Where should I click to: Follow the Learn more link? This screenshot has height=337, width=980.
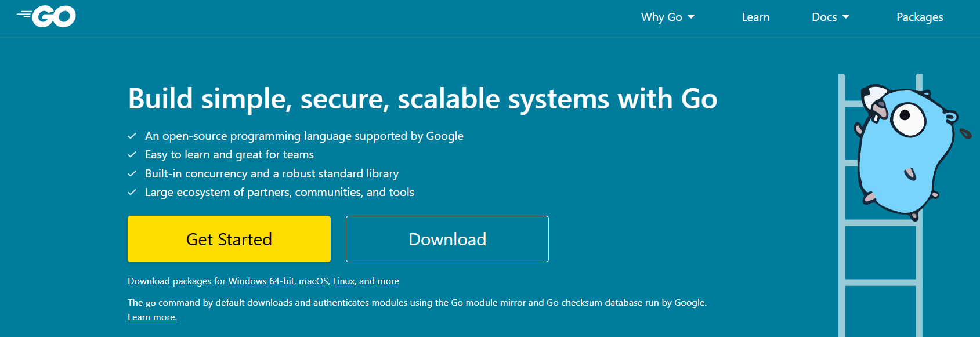click(x=152, y=317)
